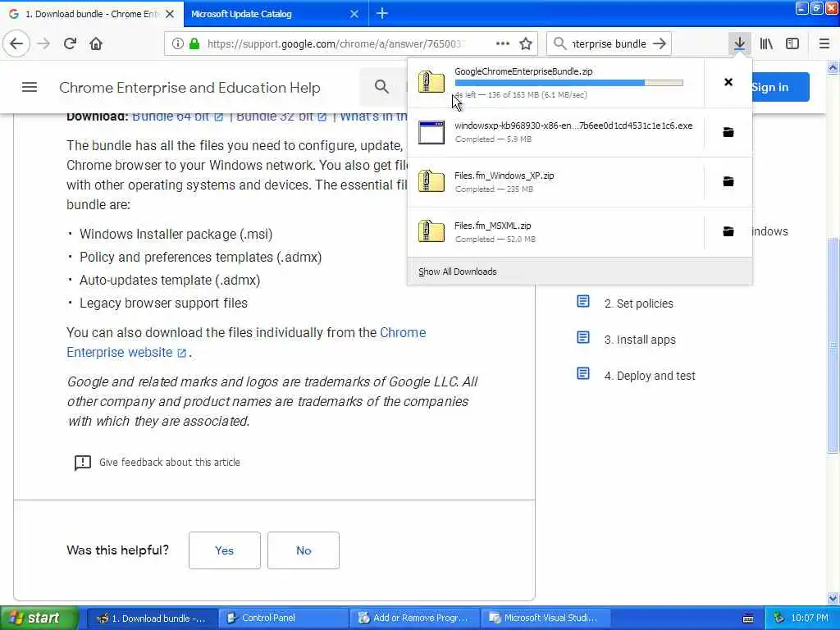Go back with the browser back arrow
The height and width of the screenshot is (630, 840).
[x=16, y=43]
